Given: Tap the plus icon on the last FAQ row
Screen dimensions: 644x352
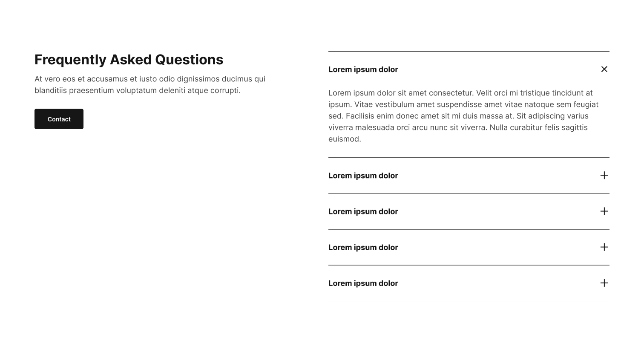Looking at the screenshot, I should coord(604,283).
